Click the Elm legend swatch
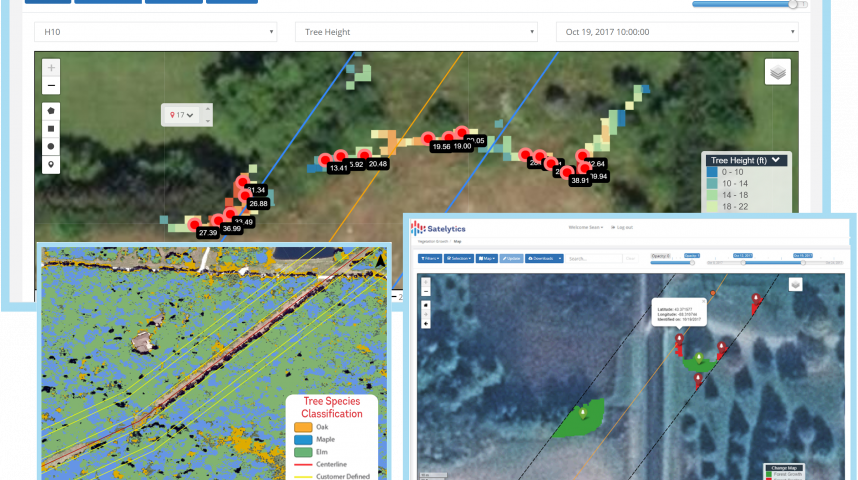The width and height of the screenshot is (858, 480). point(303,452)
